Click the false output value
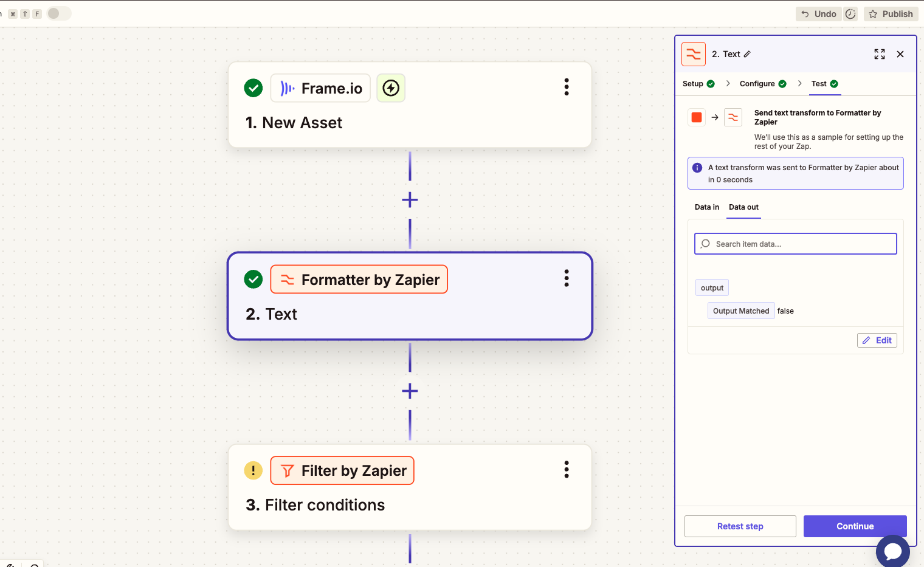The width and height of the screenshot is (924, 567). pyautogui.click(x=785, y=311)
